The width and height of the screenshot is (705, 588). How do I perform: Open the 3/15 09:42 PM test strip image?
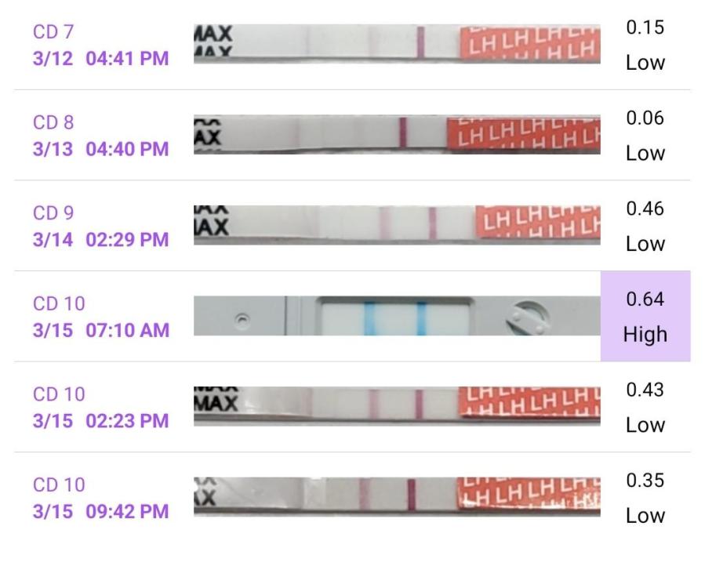coord(396,496)
